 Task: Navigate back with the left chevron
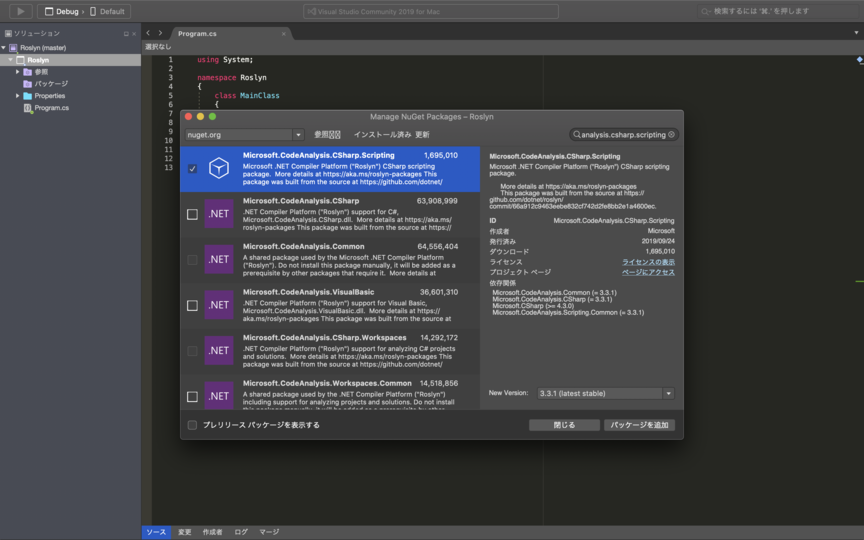pyautogui.click(x=148, y=33)
